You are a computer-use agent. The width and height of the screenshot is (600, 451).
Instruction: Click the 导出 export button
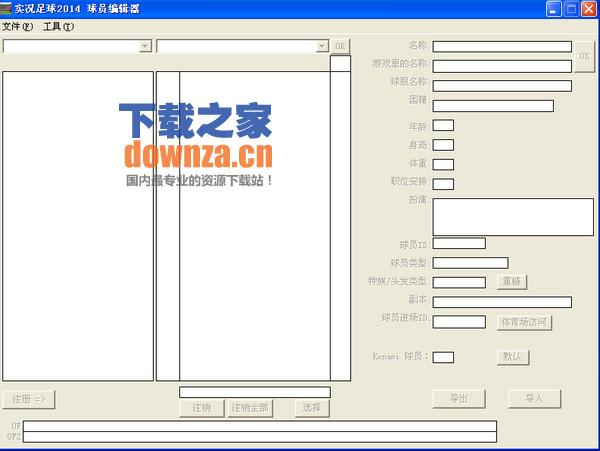[x=458, y=398]
